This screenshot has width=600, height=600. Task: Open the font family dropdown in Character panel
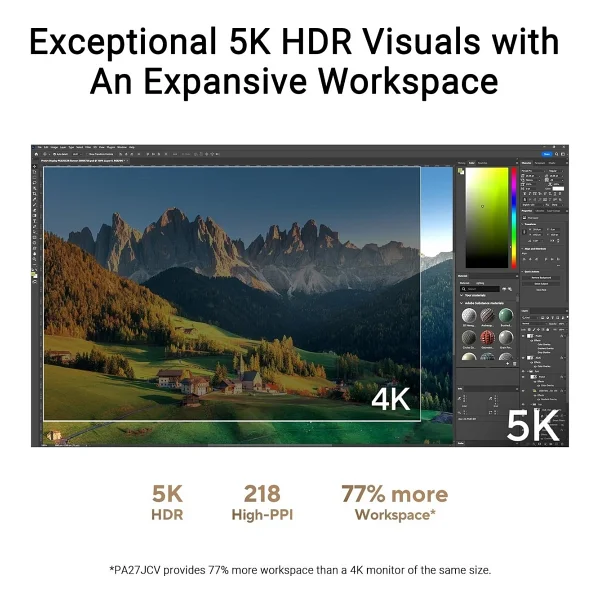coord(532,171)
